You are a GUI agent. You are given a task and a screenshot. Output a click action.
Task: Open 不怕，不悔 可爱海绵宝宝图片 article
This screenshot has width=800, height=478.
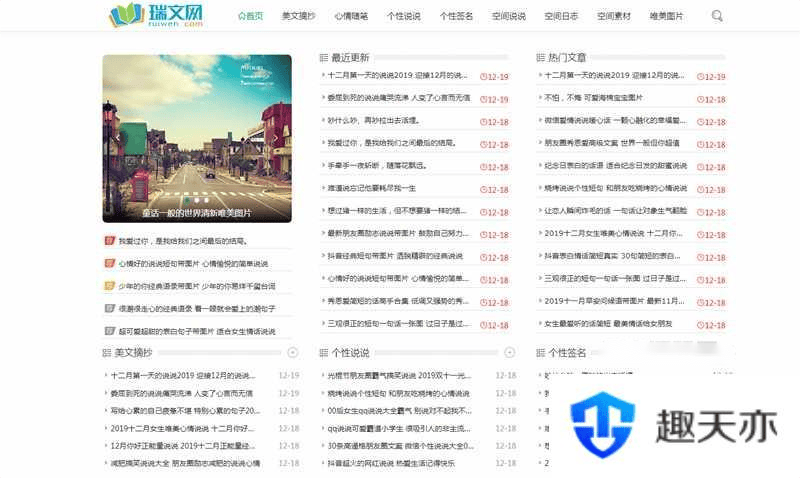(593, 97)
